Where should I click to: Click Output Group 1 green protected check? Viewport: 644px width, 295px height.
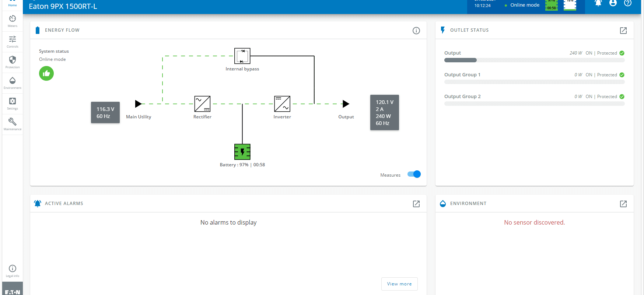[x=622, y=75]
